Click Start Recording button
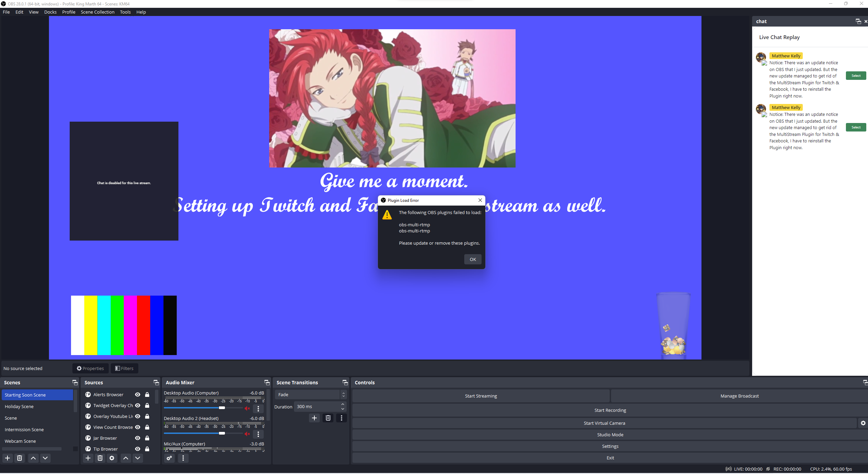 610,410
